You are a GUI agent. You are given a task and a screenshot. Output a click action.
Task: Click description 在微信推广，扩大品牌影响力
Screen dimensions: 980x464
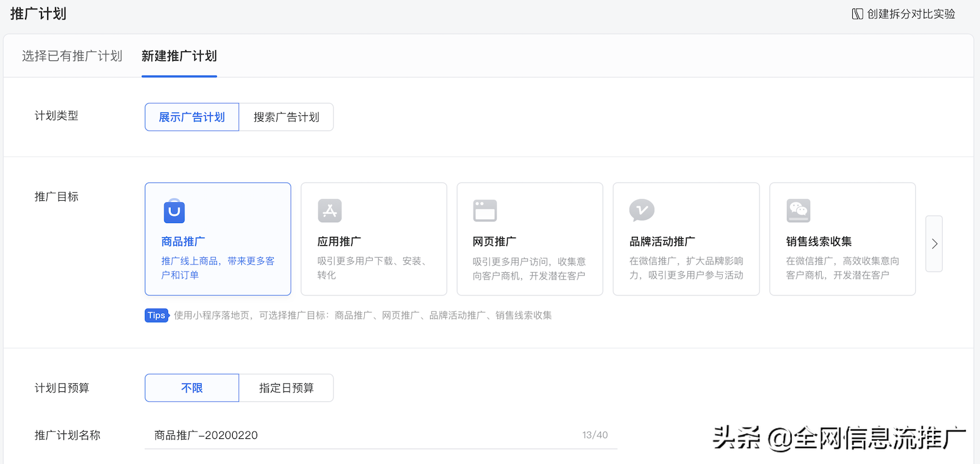tap(686, 268)
